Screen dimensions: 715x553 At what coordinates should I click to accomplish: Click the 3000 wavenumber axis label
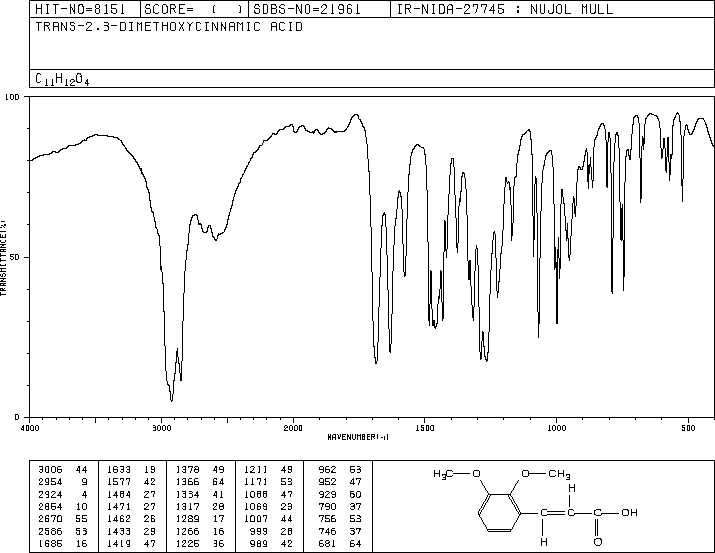tap(161, 428)
